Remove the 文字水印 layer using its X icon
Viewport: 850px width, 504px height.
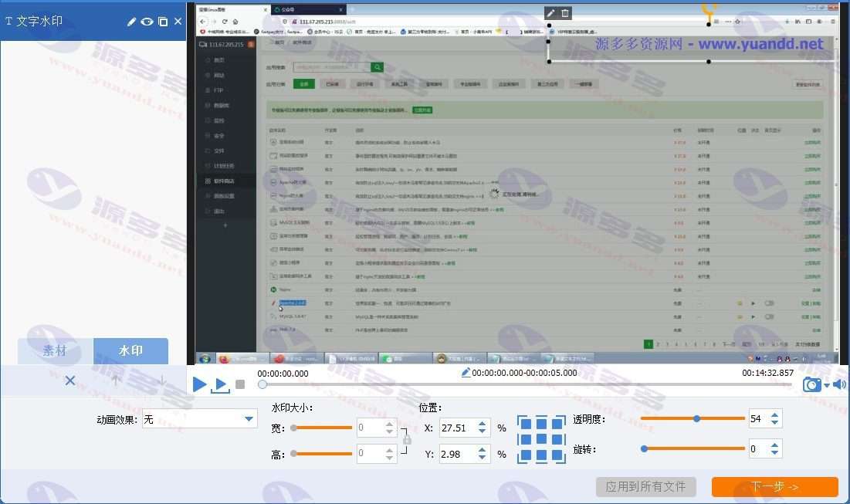click(x=178, y=22)
